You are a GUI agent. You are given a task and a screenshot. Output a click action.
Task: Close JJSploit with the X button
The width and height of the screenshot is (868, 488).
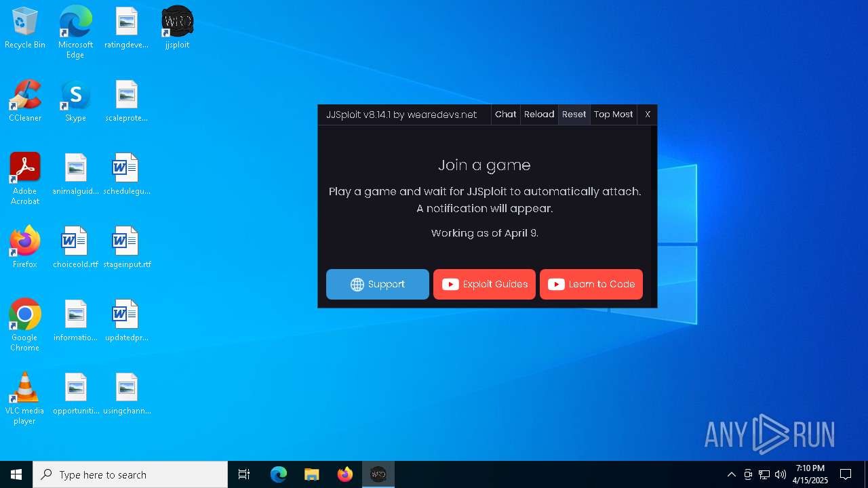click(x=648, y=115)
